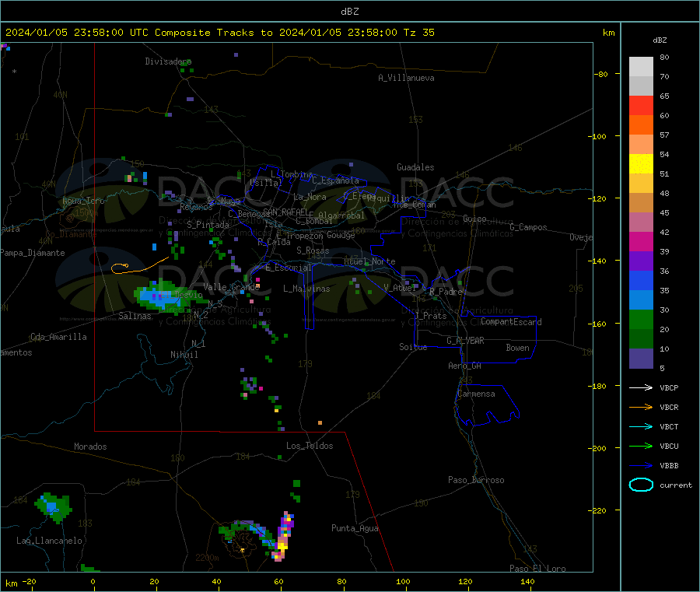The height and width of the screenshot is (592, 700).
Task: Click the '-200' km tick on right axis
Action: pyautogui.click(x=599, y=448)
